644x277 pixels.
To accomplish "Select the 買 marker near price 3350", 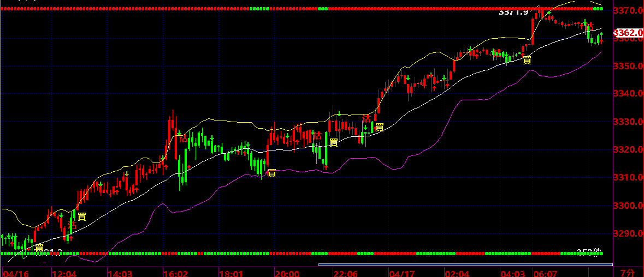I will (527, 60).
